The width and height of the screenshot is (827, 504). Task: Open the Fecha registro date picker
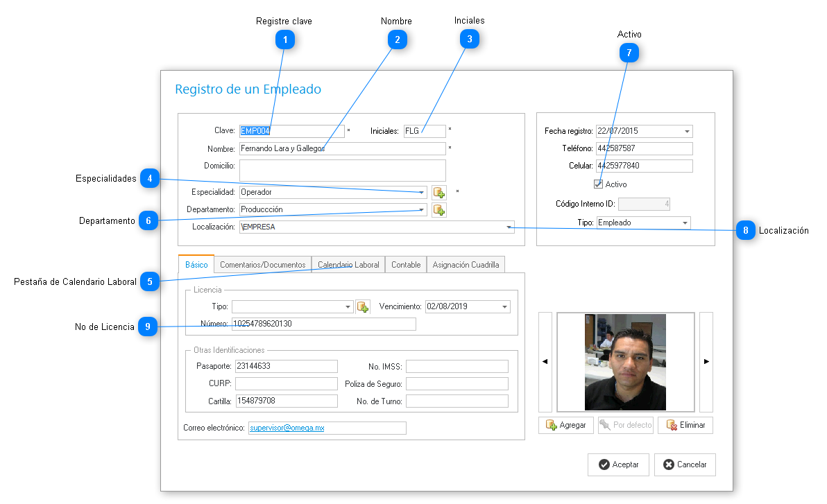(x=687, y=131)
